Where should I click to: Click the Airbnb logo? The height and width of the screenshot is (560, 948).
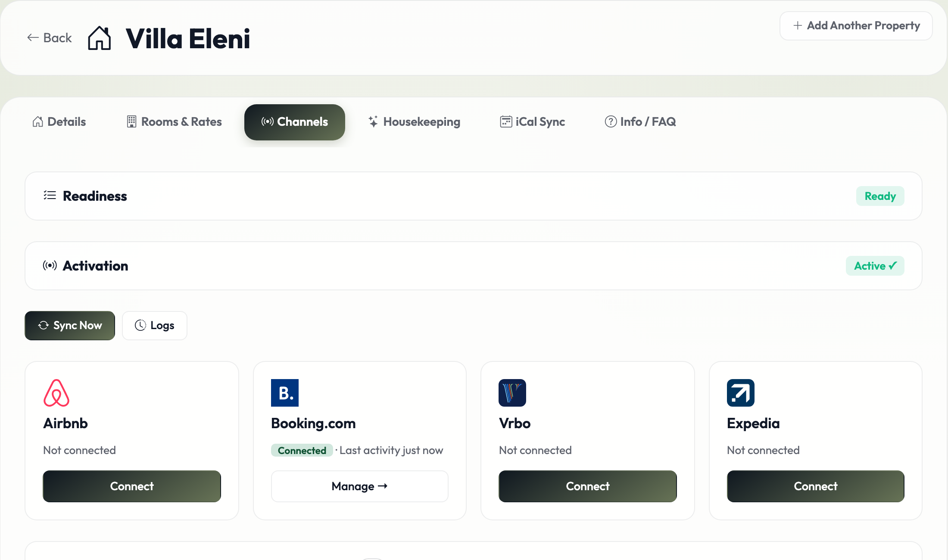click(56, 393)
